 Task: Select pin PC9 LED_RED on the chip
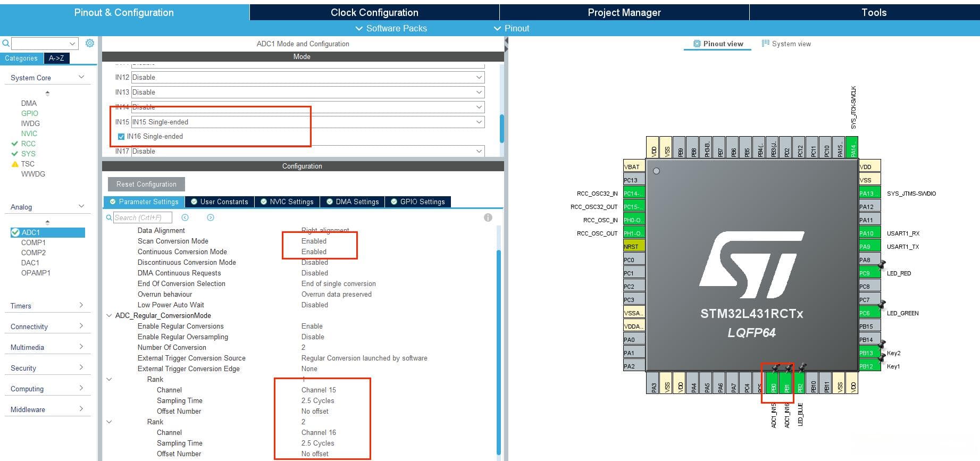point(869,273)
